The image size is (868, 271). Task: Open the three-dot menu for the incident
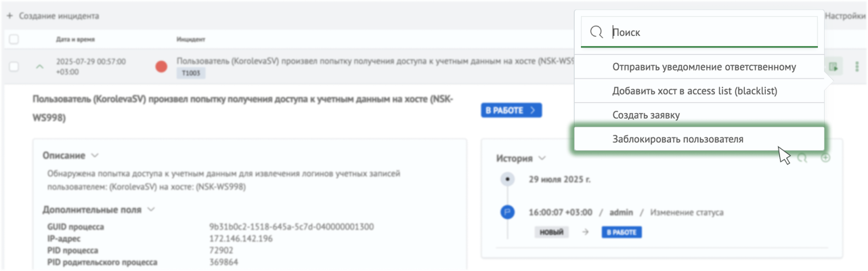pos(857,66)
